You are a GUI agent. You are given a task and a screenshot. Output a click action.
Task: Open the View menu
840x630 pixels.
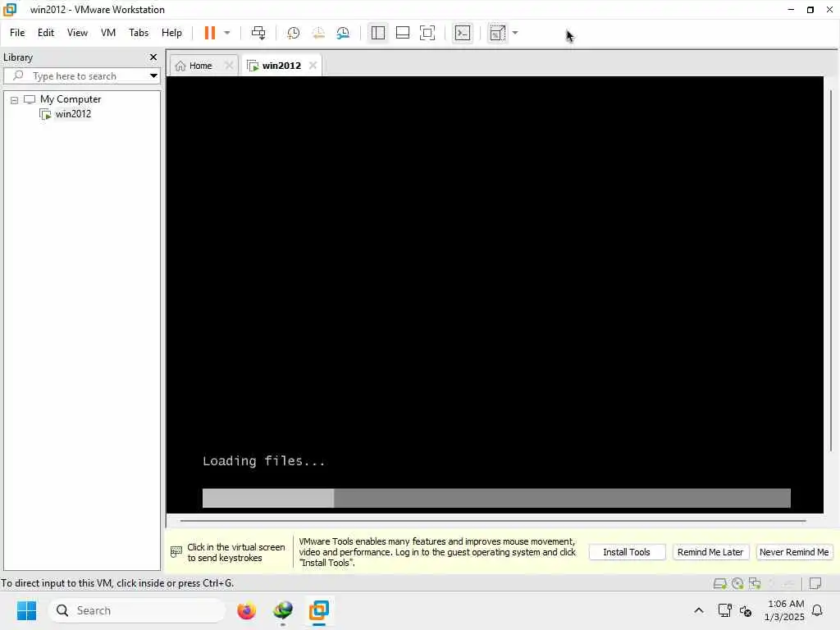click(77, 33)
